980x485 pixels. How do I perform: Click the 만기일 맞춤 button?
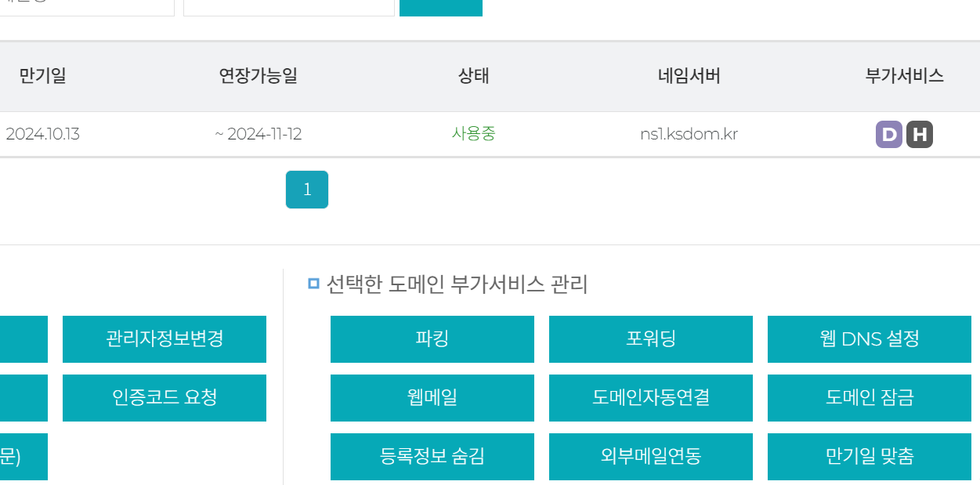coord(870,457)
